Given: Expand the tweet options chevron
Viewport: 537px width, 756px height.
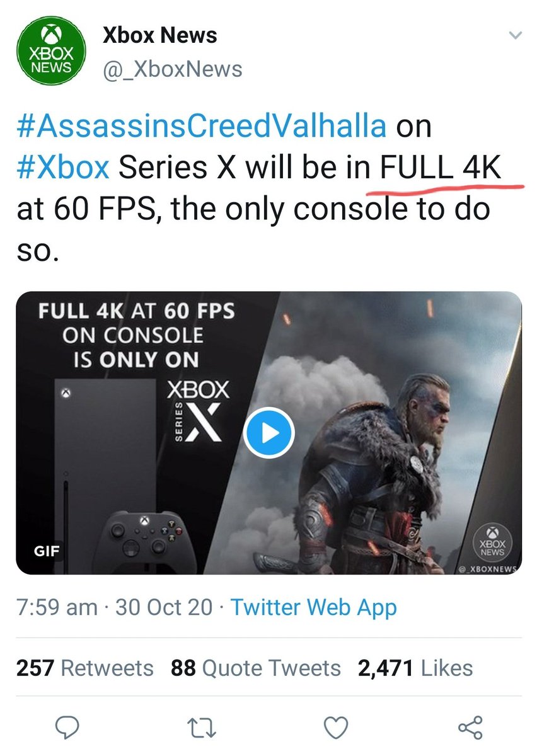Looking at the screenshot, I should click(516, 37).
